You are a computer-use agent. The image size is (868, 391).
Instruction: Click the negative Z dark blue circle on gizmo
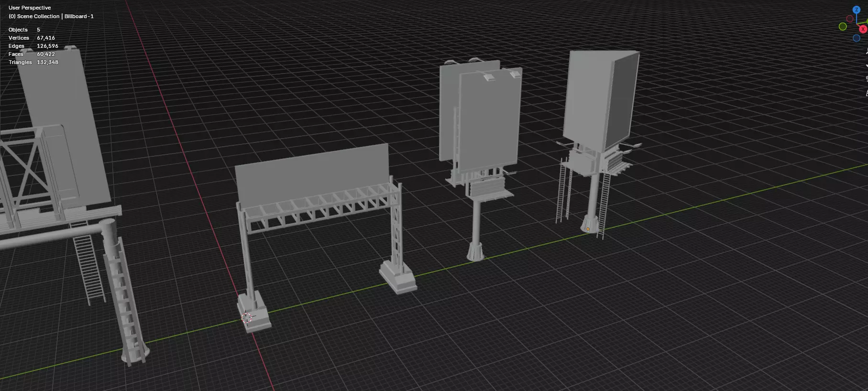coord(857,38)
